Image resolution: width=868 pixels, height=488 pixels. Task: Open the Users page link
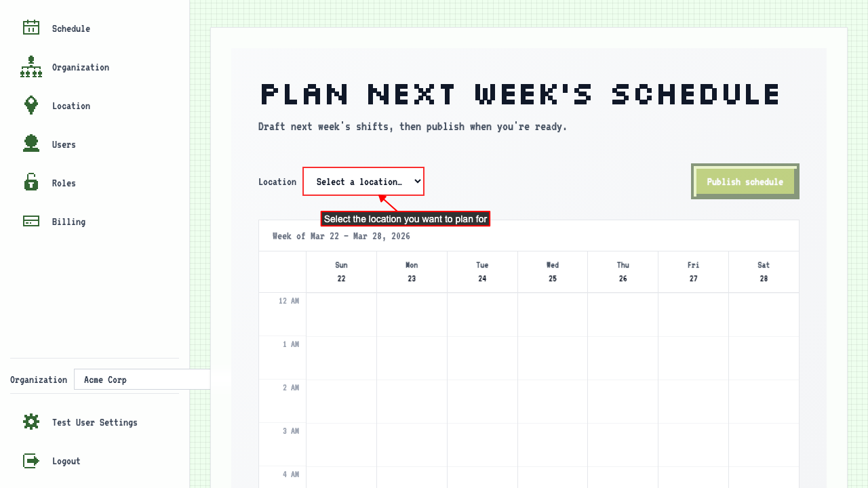[64, 144]
